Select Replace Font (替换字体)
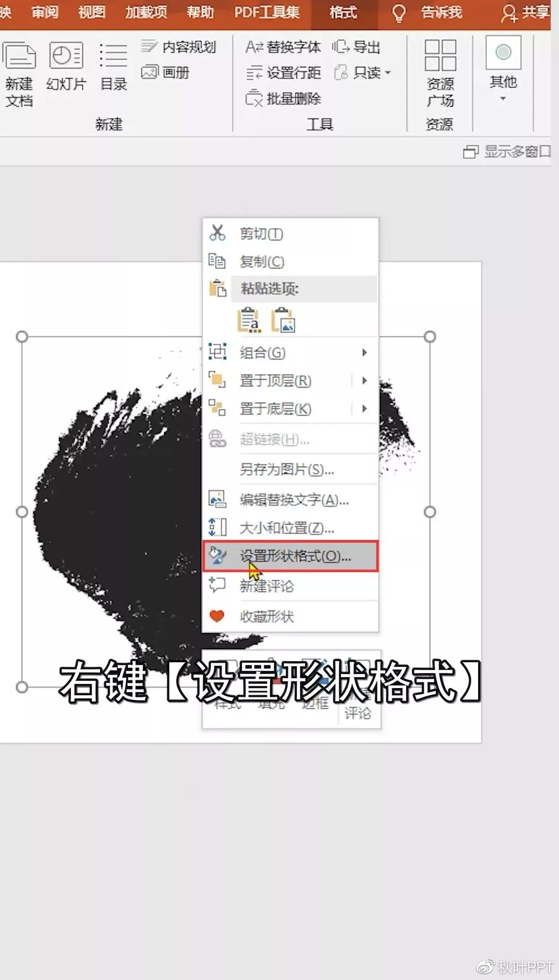The image size is (559, 980). coord(283,47)
